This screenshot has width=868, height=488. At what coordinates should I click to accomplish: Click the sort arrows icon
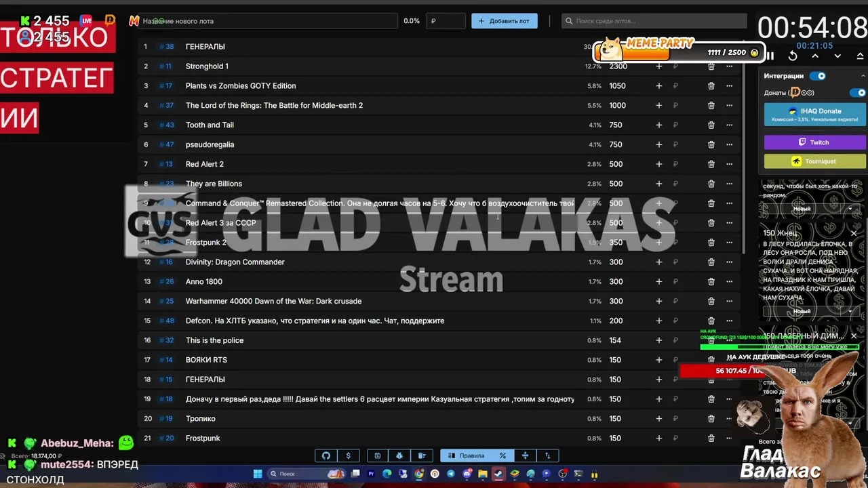547,455
